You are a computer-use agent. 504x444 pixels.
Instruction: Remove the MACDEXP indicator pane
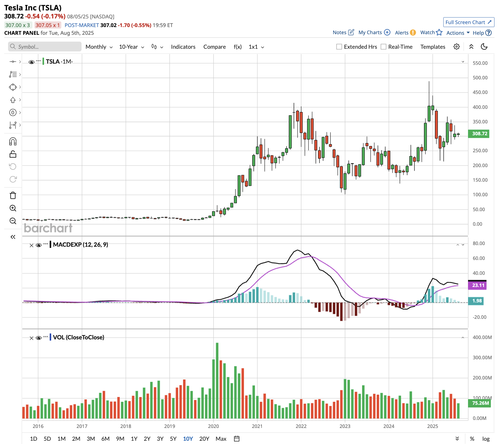[x=32, y=245]
